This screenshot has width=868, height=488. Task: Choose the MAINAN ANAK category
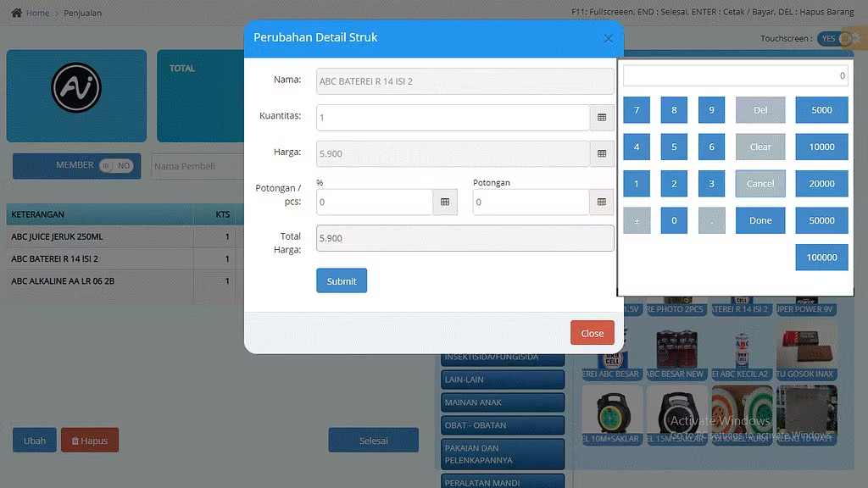tap(503, 402)
